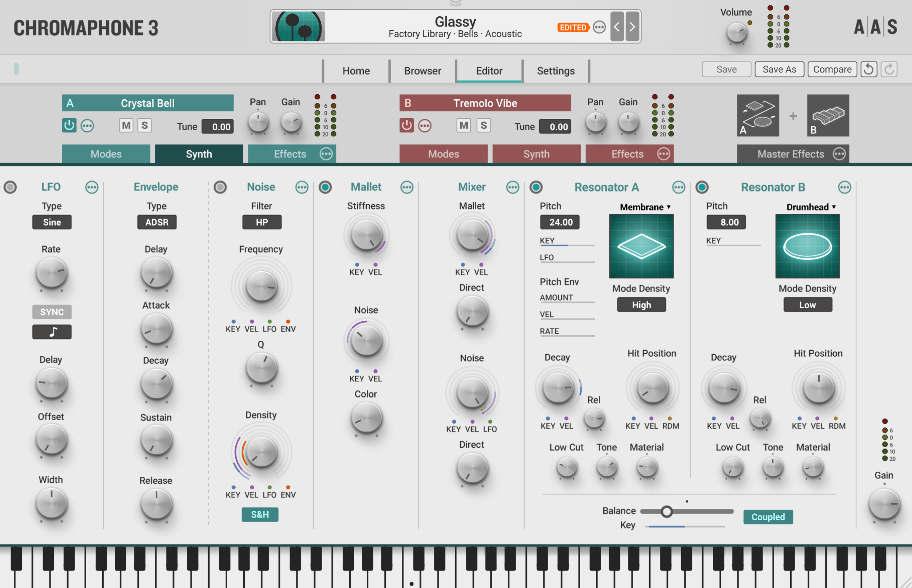Image resolution: width=912 pixels, height=588 pixels.
Task: Click the Tune field for layer A
Action: [x=218, y=126]
